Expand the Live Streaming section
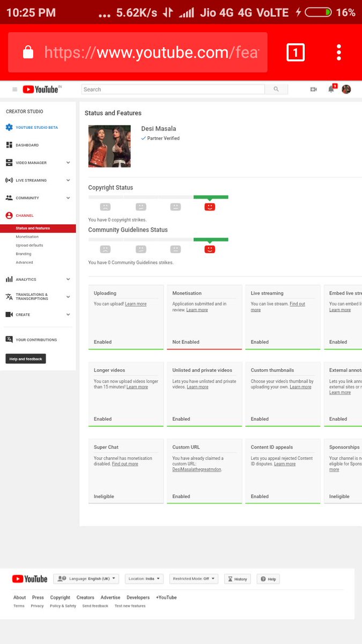The width and height of the screenshot is (362, 644). (68, 180)
